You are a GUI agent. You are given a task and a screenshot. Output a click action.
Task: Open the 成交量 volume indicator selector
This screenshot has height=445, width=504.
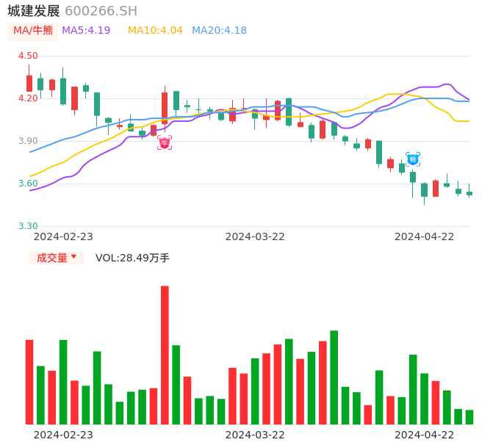point(52,258)
